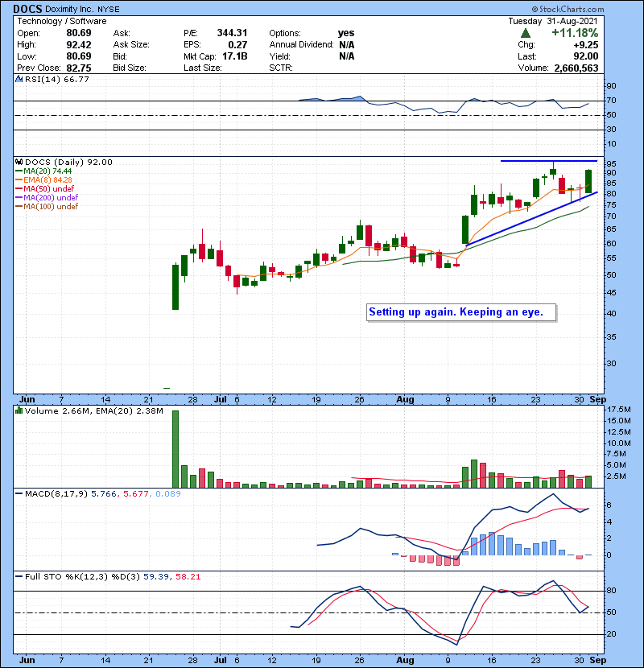Click the MACD(8,17,9) panel label
The width and height of the screenshot is (644, 668).
[56, 494]
